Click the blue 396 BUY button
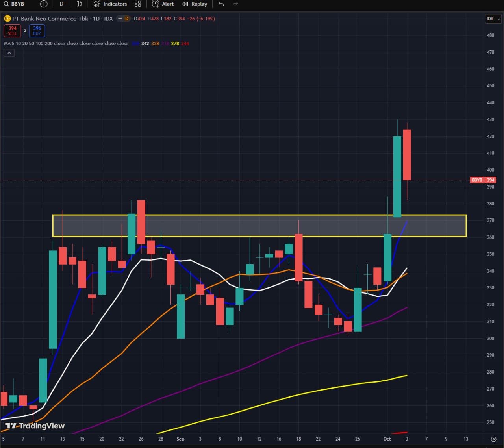This screenshot has width=504, height=448. [37, 30]
